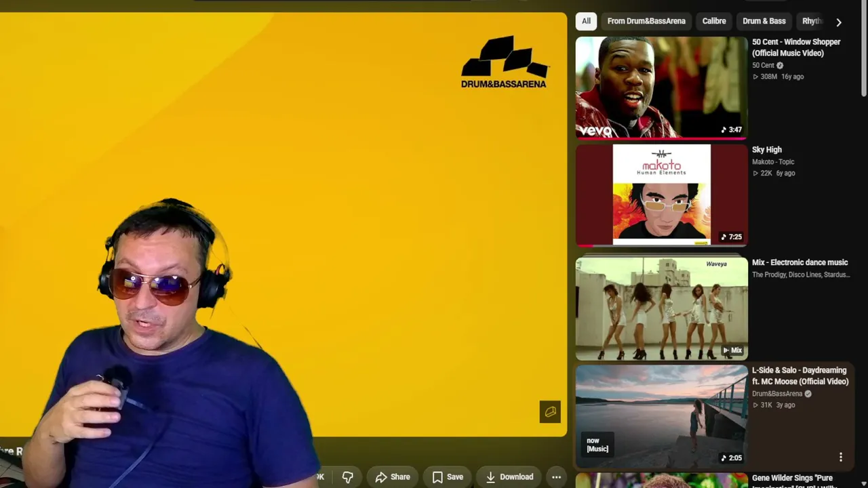Open the more actions ellipsis below the video
This screenshot has width=868, height=488.
(556, 477)
